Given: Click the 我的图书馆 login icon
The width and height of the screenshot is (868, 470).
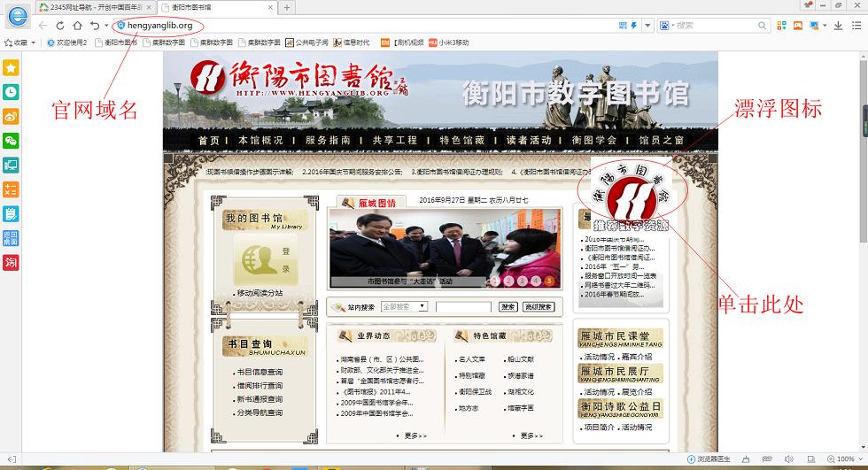Looking at the screenshot, I should click(265, 259).
